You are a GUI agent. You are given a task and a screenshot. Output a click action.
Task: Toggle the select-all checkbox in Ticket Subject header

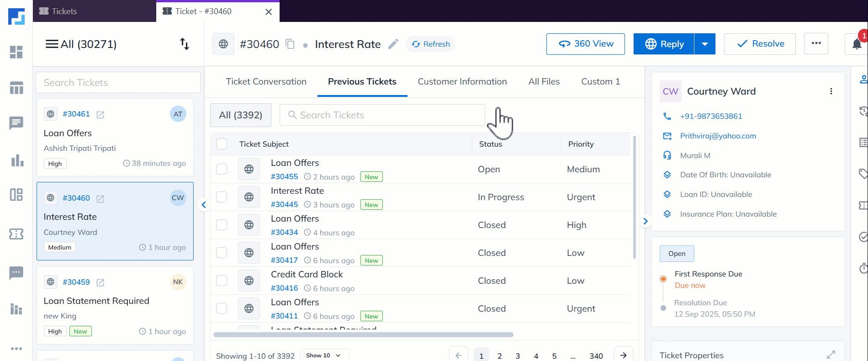click(x=222, y=144)
